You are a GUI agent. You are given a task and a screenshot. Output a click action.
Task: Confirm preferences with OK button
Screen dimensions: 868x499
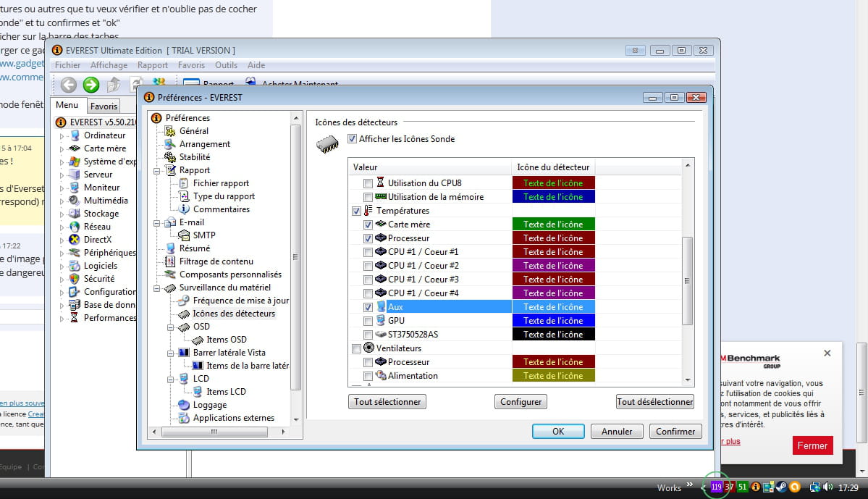click(558, 432)
